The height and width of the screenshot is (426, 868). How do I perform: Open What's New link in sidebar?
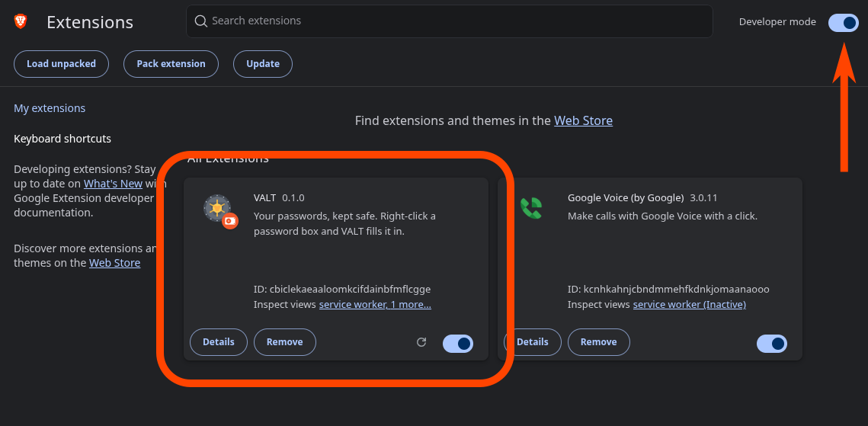point(113,183)
